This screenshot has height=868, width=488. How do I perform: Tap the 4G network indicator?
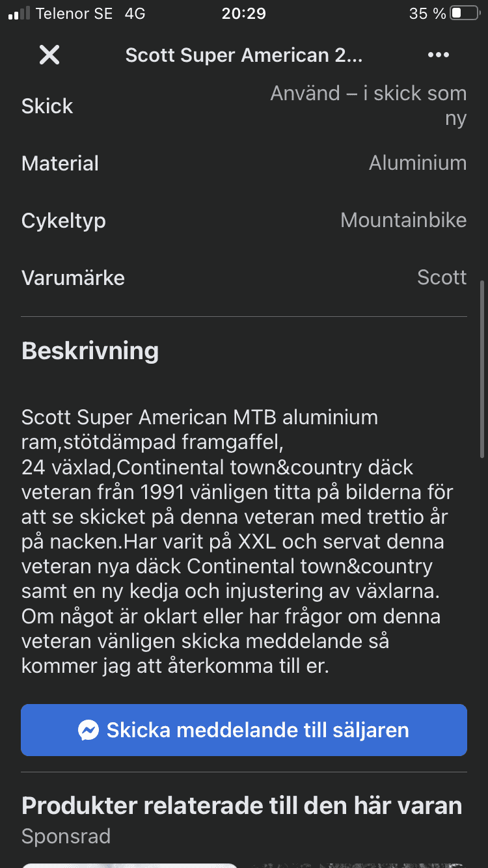135,14
